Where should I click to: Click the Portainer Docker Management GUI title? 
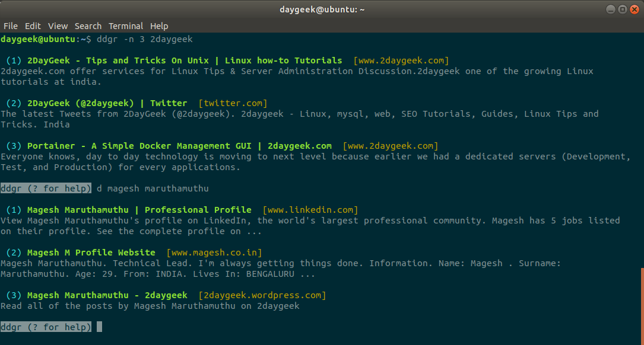179,146
